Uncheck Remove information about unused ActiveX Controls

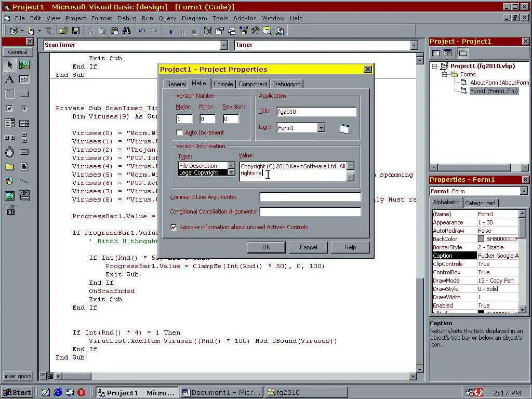point(174,227)
